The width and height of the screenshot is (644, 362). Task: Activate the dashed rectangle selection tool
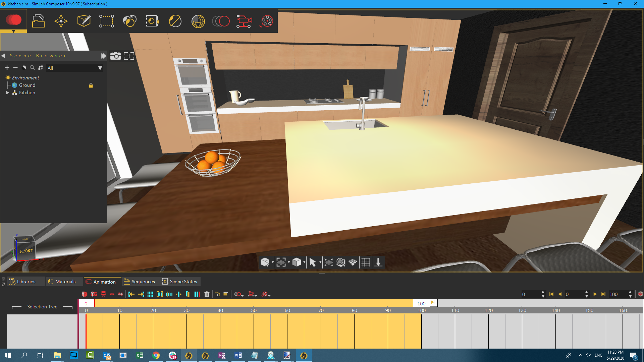(107, 21)
